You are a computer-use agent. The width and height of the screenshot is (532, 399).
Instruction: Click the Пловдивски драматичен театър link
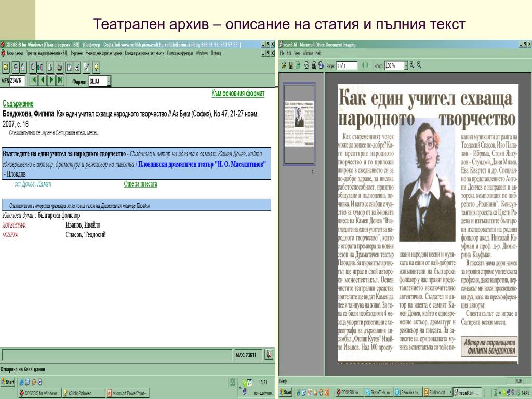203,165
